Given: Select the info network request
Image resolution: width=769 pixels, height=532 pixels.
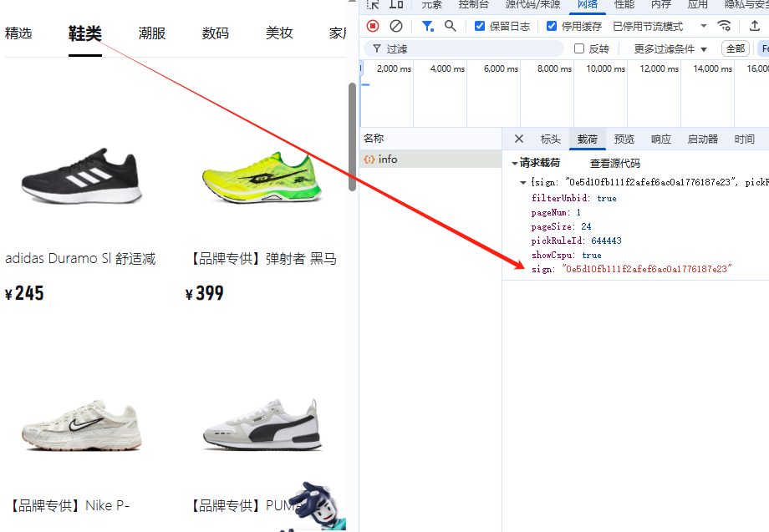Looking at the screenshot, I should coord(430,160).
